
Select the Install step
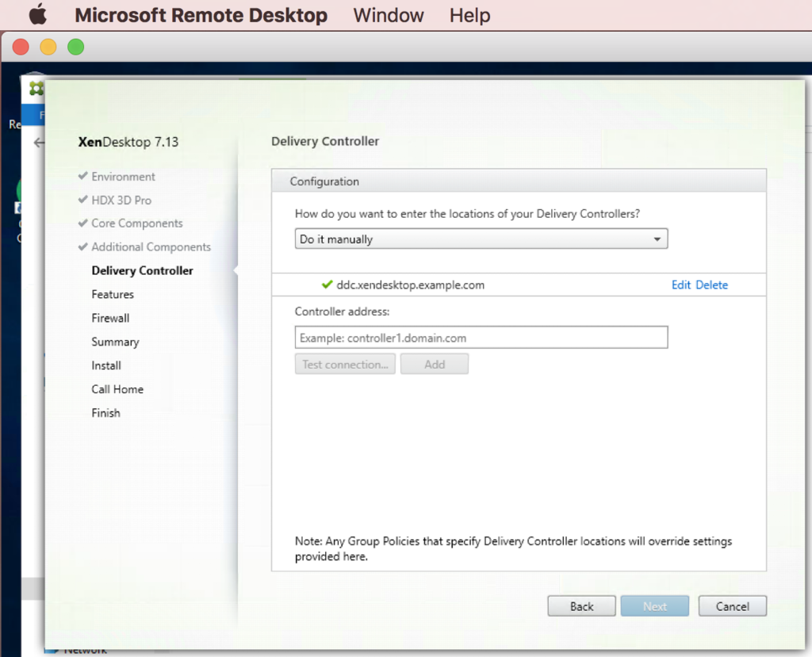pos(106,365)
